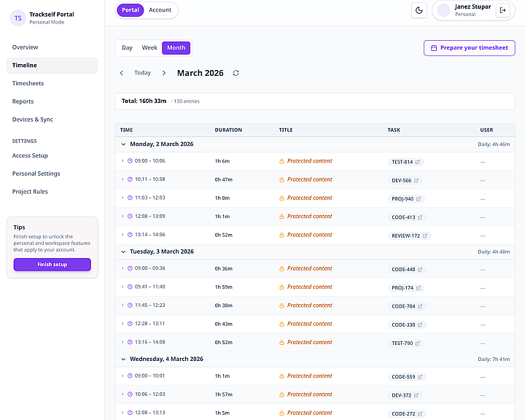Image resolution: width=525 pixels, height=420 pixels.
Task: Open external link icon for DEV-372
Action: [416, 395]
